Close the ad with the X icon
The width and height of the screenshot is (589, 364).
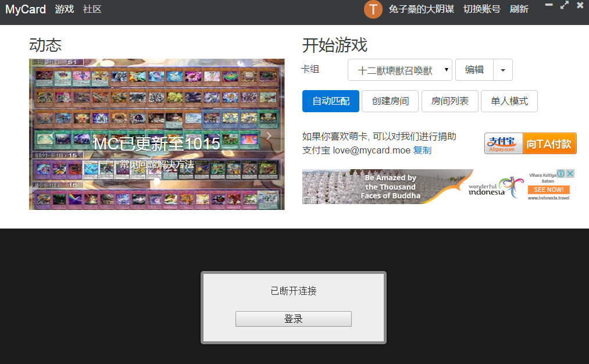tap(570, 173)
